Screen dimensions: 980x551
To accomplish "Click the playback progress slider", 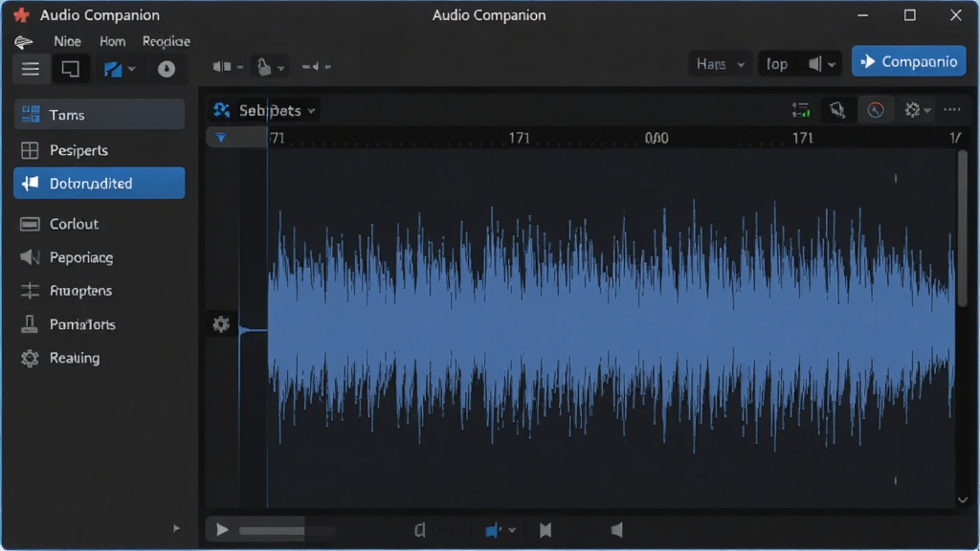I will point(286,531).
